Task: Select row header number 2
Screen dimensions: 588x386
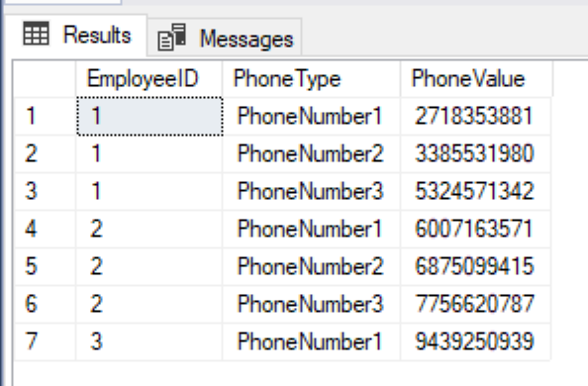Action: [x=45, y=153]
